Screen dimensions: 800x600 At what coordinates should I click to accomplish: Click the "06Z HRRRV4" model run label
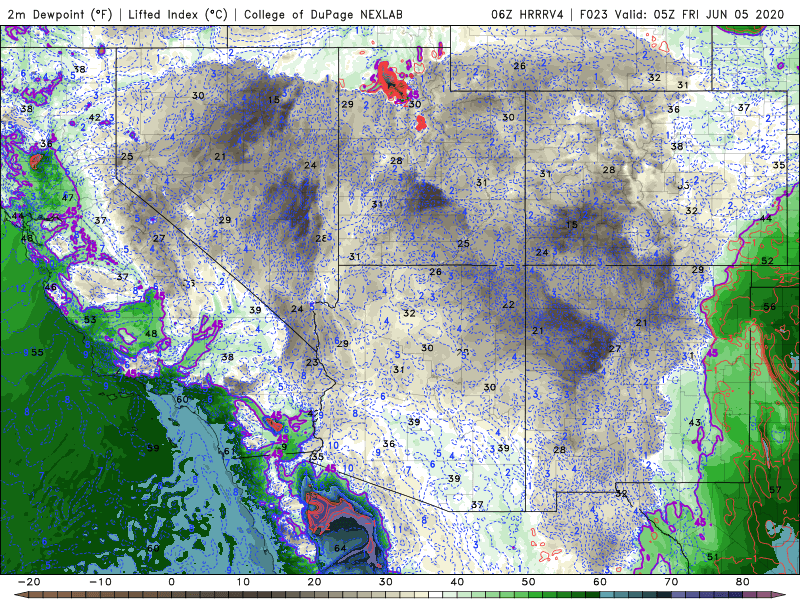click(x=527, y=14)
